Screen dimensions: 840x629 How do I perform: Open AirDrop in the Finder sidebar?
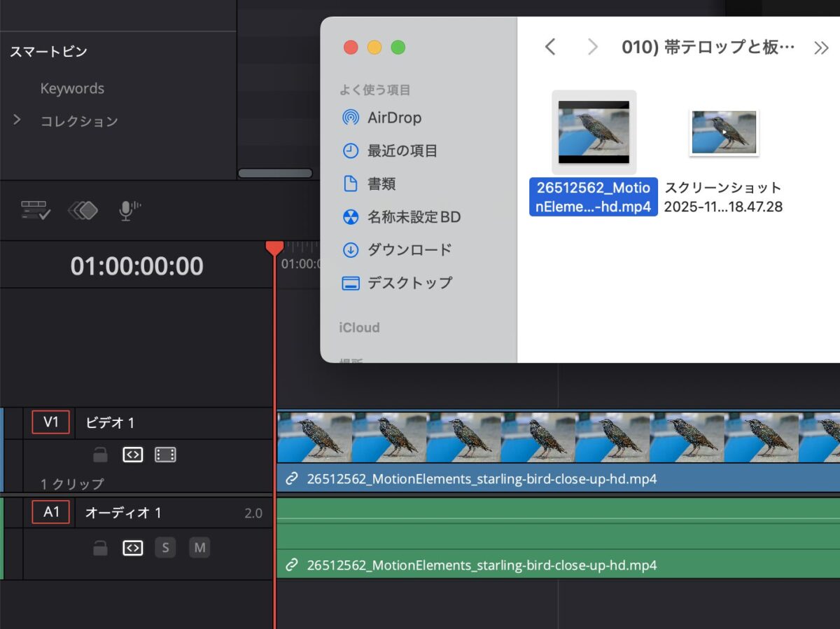tap(393, 118)
